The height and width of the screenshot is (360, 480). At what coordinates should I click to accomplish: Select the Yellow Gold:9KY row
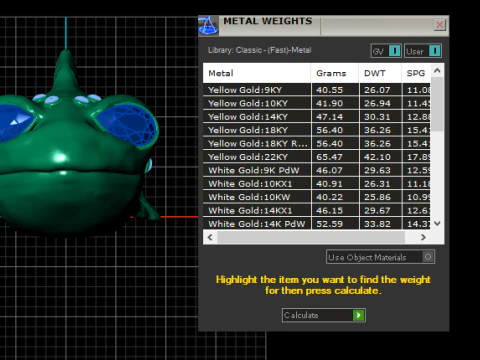tap(317, 90)
